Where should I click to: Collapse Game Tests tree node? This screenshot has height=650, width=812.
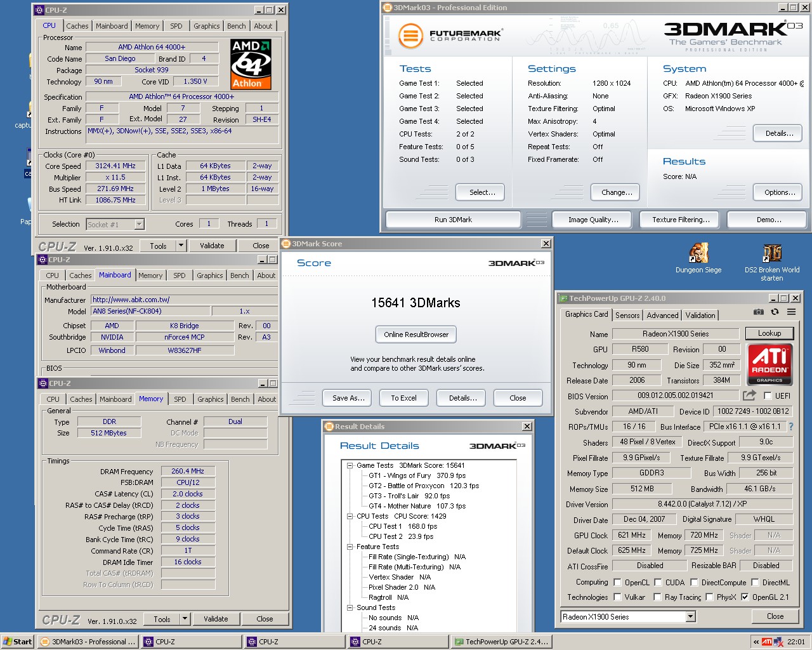coord(350,465)
